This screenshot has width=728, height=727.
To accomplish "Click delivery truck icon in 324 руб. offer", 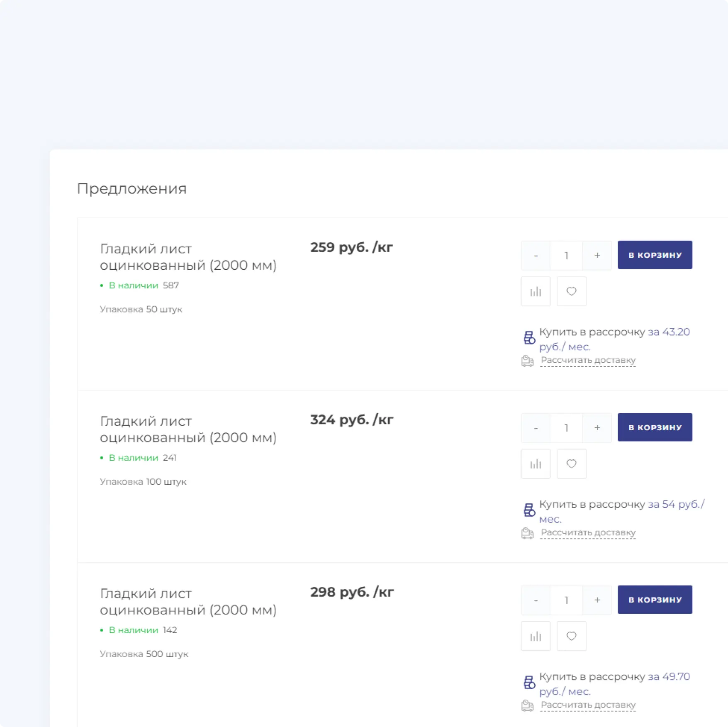I will click(527, 533).
